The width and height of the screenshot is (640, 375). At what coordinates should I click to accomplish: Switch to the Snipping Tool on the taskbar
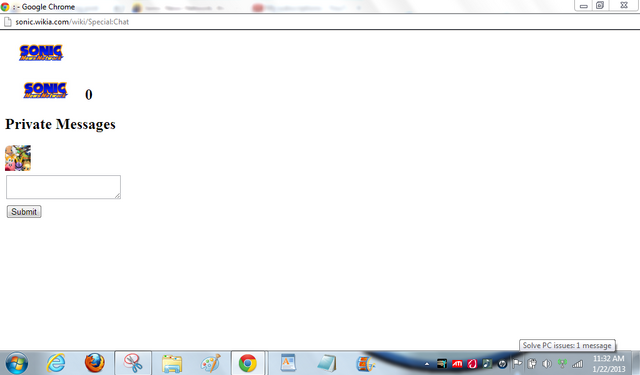point(133,363)
